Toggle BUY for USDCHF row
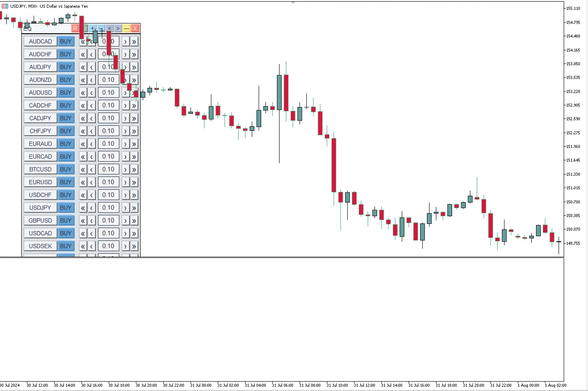This screenshot has height=391, width=588. [66, 195]
